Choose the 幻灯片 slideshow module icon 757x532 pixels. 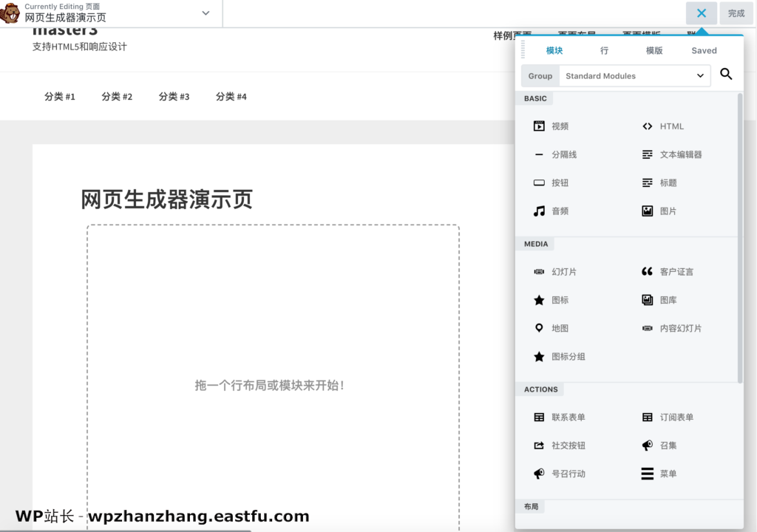coord(557,271)
